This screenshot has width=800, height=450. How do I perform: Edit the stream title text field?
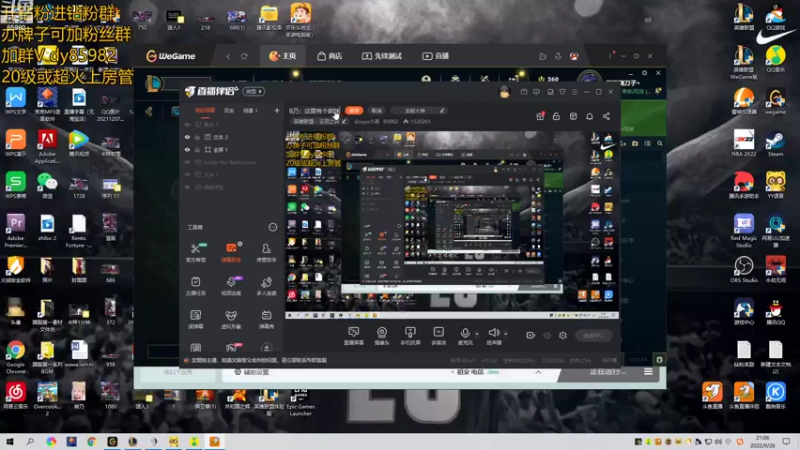click(316, 111)
